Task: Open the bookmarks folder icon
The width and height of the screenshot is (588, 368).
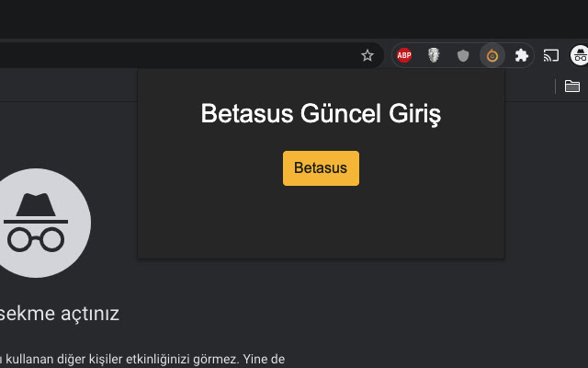Action: [572, 86]
